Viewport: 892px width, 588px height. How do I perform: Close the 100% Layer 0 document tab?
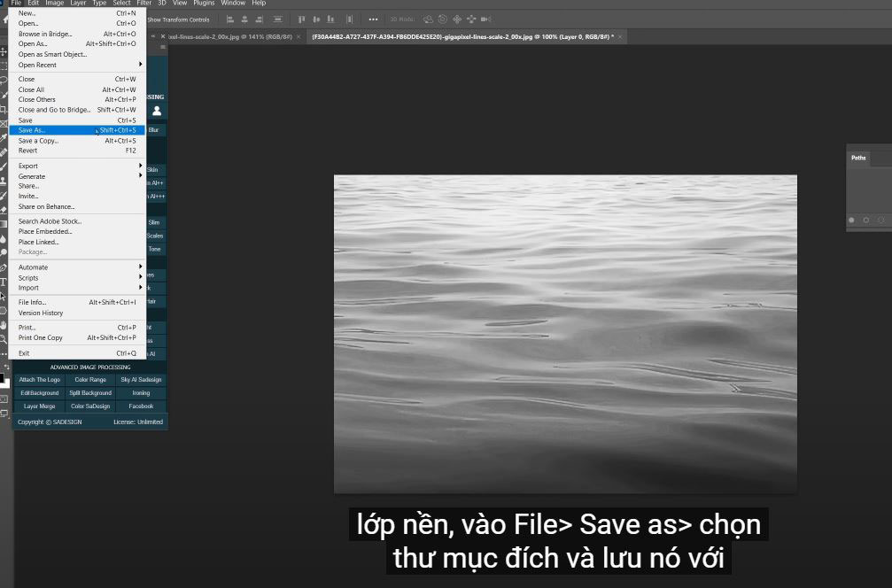click(x=620, y=37)
